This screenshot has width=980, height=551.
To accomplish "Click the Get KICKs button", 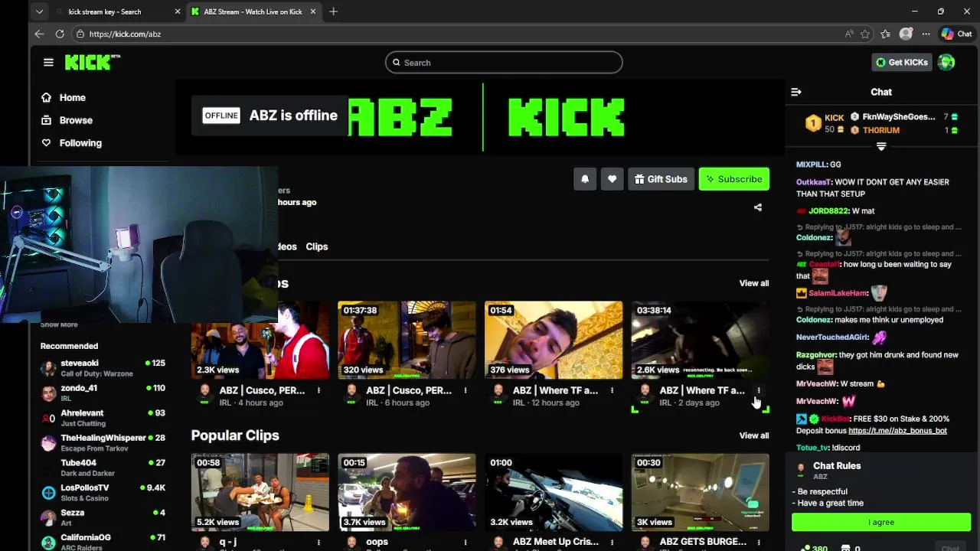I will (x=902, y=63).
